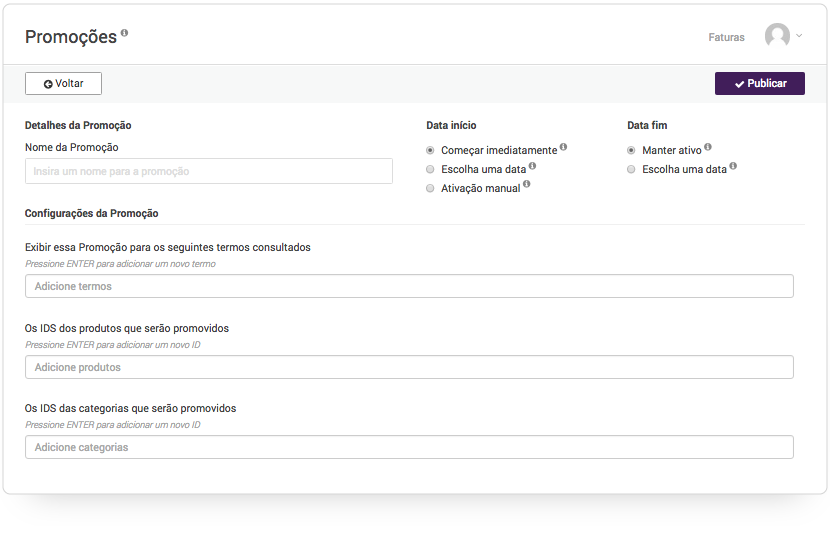Click the Adicione produtos input field
Image resolution: width=830 pixels, height=534 pixels.
[x=409, y=367]
